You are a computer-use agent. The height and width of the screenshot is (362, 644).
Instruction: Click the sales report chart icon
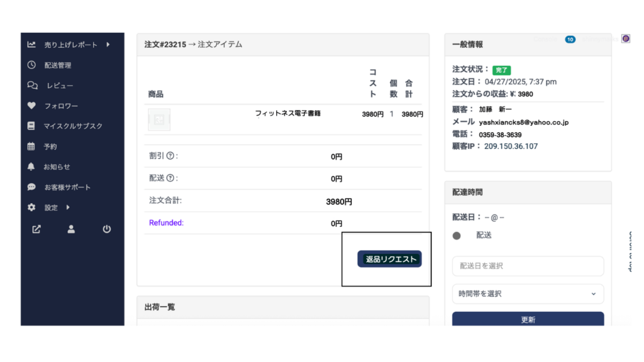pos(31,45)
